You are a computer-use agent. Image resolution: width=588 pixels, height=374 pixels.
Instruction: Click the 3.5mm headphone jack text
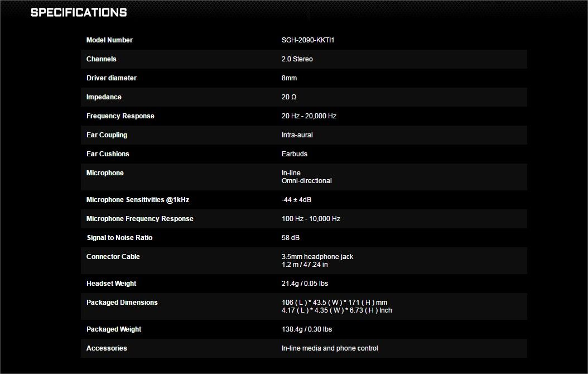click(x=317, y=257)
